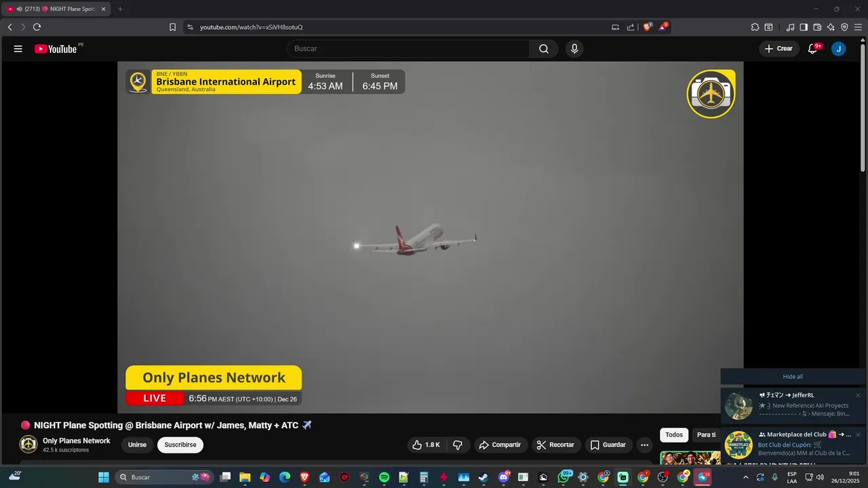Click Hide all notifications

pos(793,377)
